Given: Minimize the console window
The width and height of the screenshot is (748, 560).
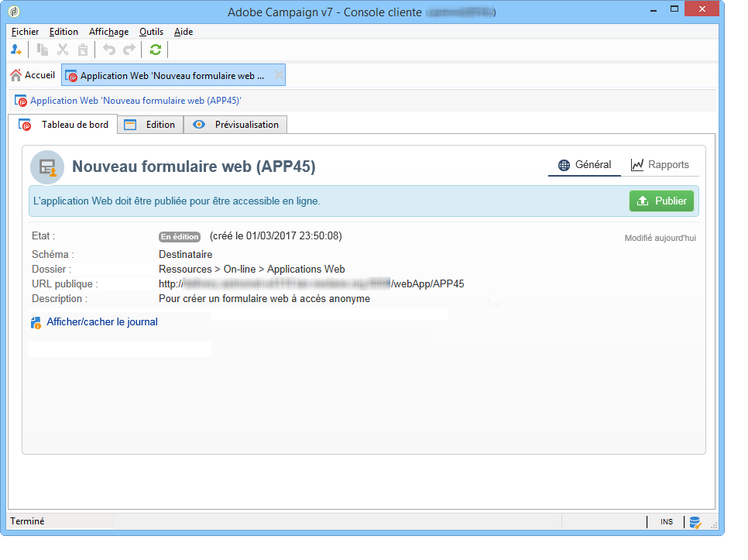Looking at the screenshot, I should coord(653,10).
